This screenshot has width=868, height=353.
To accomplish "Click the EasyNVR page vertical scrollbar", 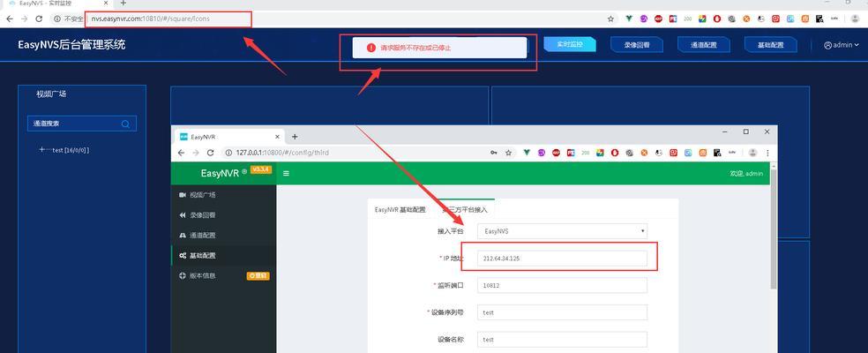I will (x=774, y=227).
